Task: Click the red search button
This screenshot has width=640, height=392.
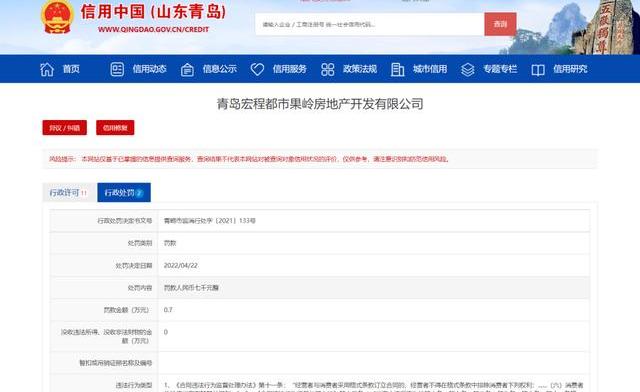Action: (500, 24)
